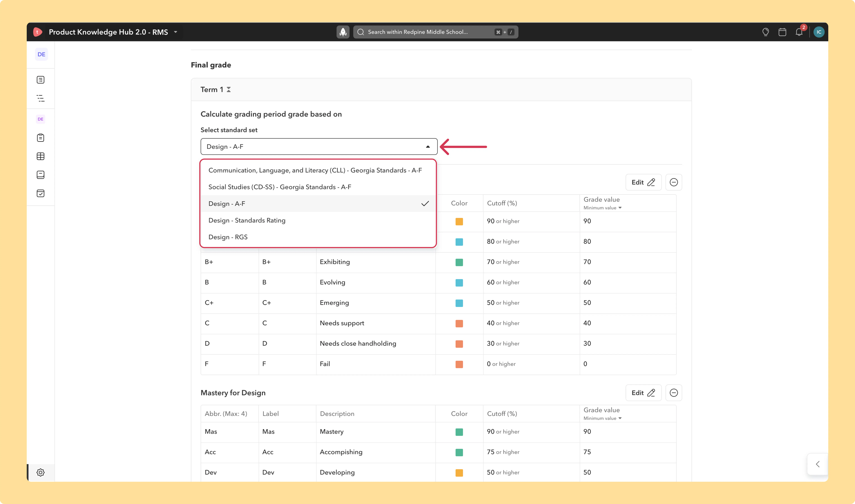Click the remove icon beside Mastery for Design Edit
The height and width of the screenshot is (504, 855).
[x=674, y=393]
